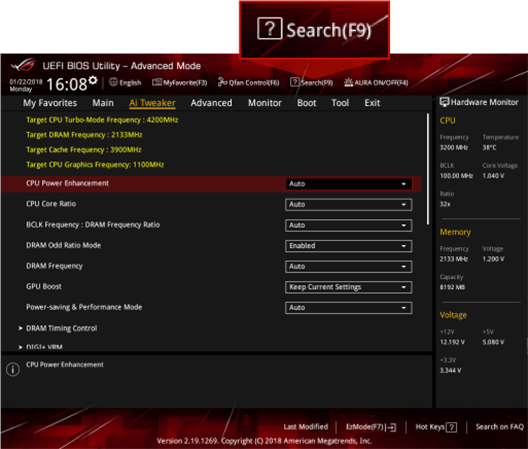This screenshot has width=528, height=449.
Task: Click the 1.200 V memory voltage value
Action: (x=493, y=259)
